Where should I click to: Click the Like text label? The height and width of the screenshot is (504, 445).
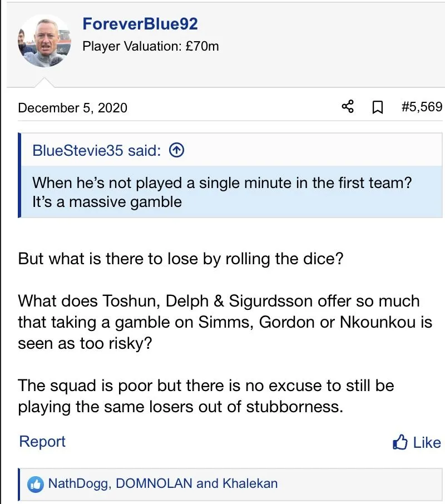point(427,443)
